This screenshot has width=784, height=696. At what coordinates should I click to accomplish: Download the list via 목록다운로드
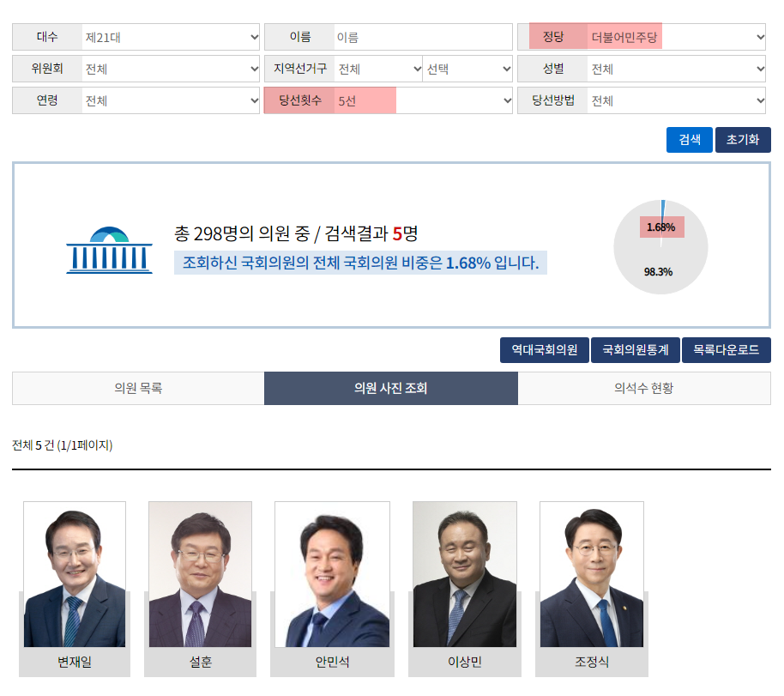coord(726,350)
